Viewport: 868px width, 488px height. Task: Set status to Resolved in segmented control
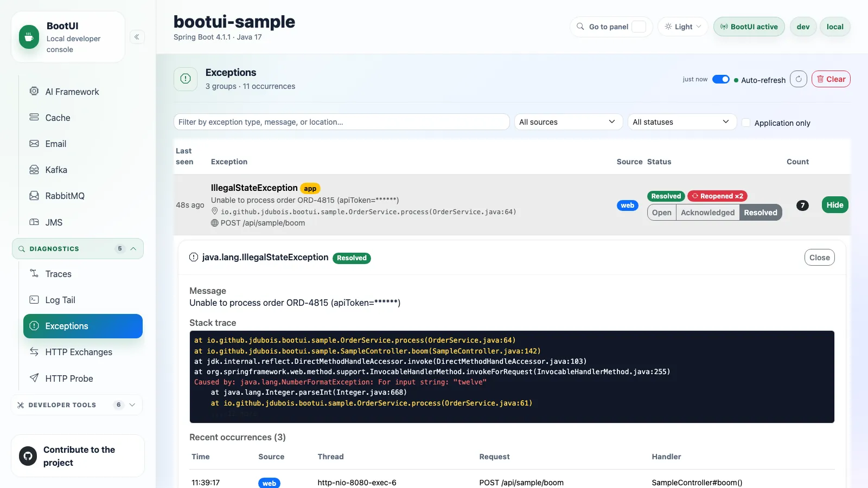pos(760,213)
